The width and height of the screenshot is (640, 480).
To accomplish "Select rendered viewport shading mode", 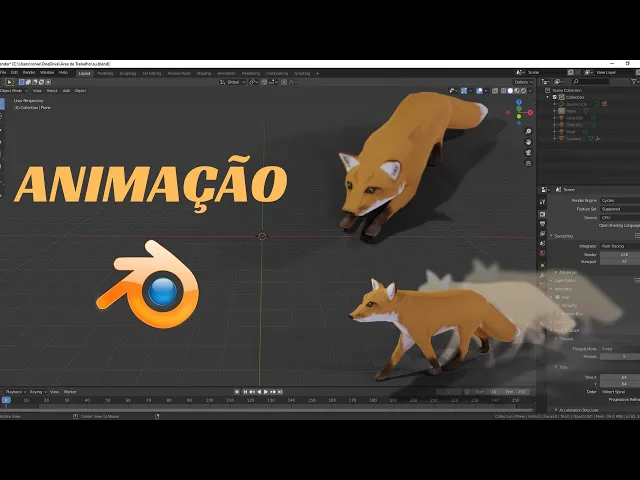I will click(523, 91).
